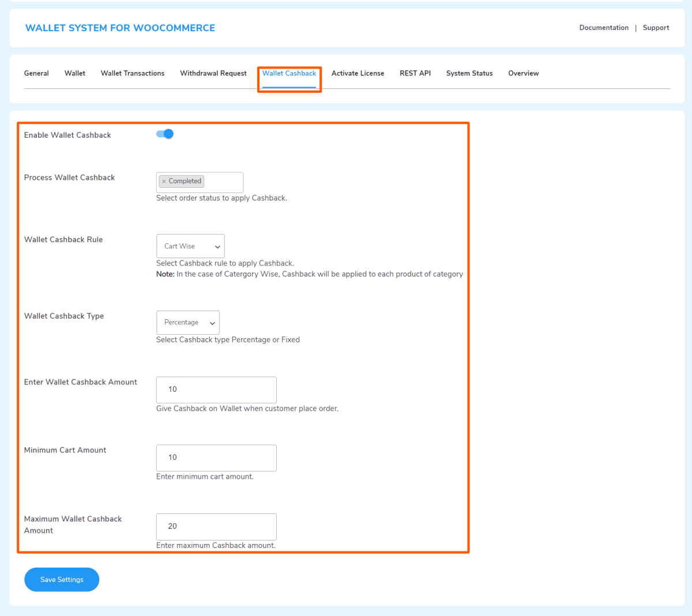Go to Wallet Transactions tab
The width and height of the screenshot is (692, 616).
(133, 73)
